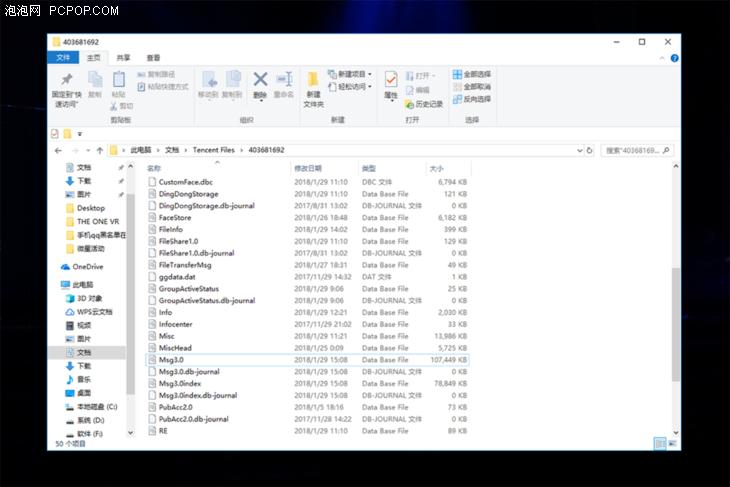The image size is (730, 487).
Task: Click the Cut (剪切) scissors icon
Action: 113,106
